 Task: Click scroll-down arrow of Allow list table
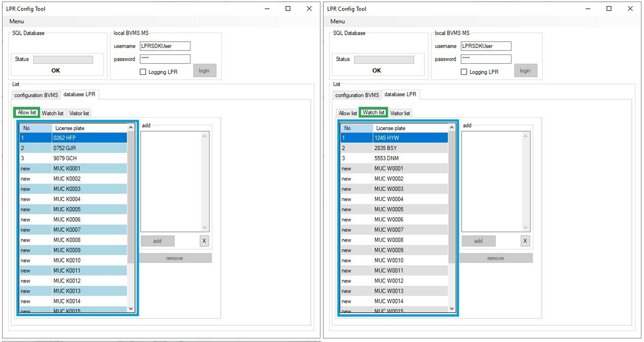[131, 308]
